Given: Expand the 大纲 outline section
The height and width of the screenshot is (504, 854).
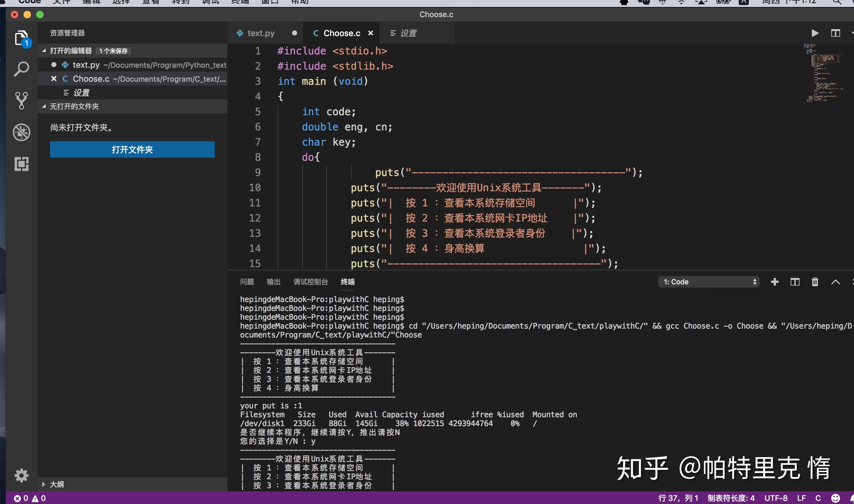Looking at the screenshot, I should (56, 484).
